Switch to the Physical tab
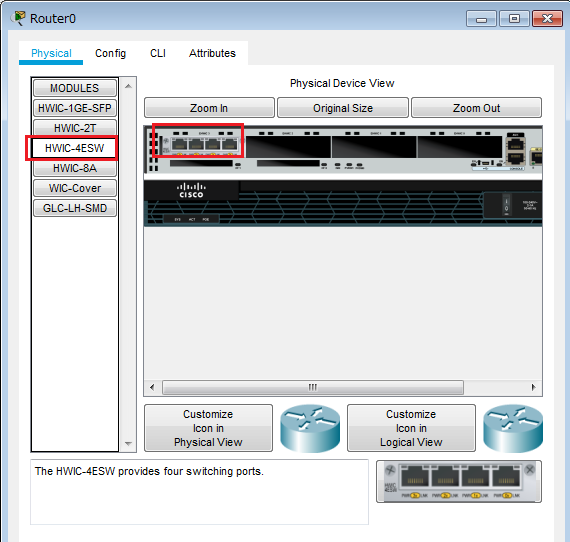 51,53
